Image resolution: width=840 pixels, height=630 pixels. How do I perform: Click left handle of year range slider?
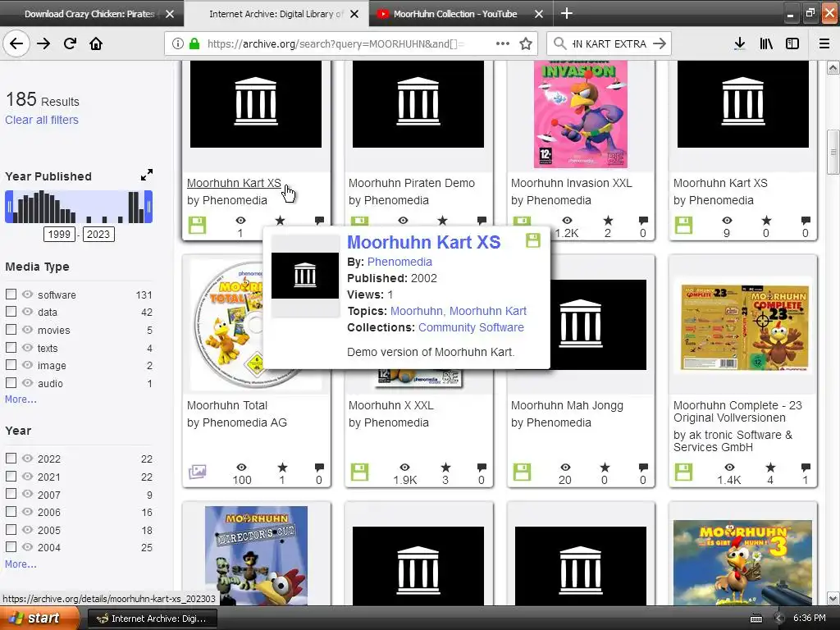coord(9,207)
